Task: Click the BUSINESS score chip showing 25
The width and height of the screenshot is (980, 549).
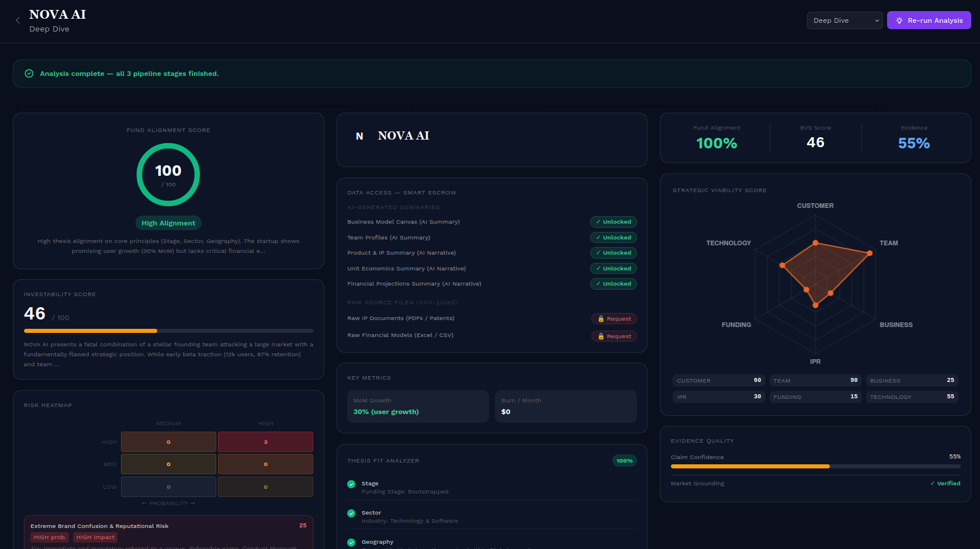Action: [912, 380]
